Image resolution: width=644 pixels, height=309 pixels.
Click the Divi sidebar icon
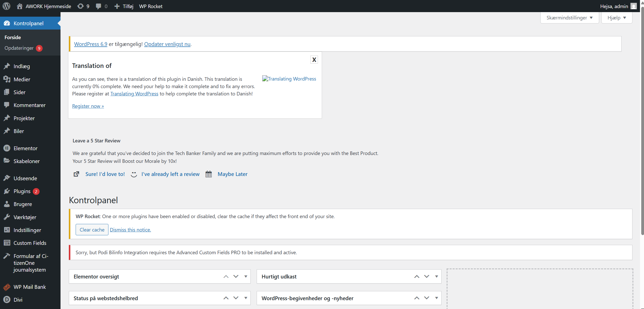[x=7, y=300]
